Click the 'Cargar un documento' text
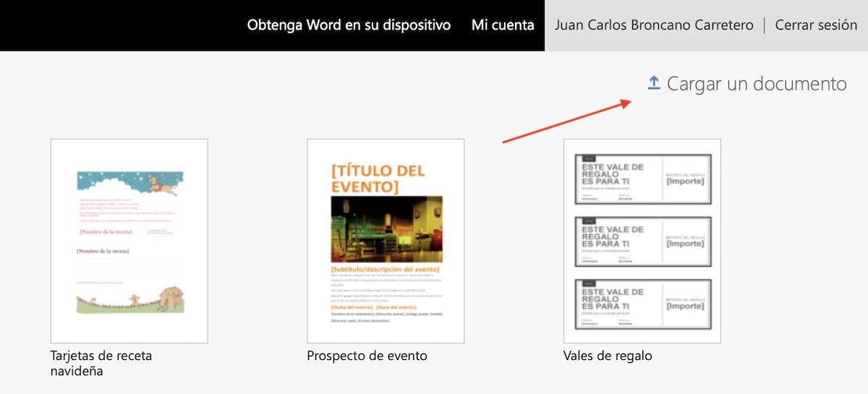Viewport: 868px width, 394px height. pyautogui.click(x=756, y=84)
